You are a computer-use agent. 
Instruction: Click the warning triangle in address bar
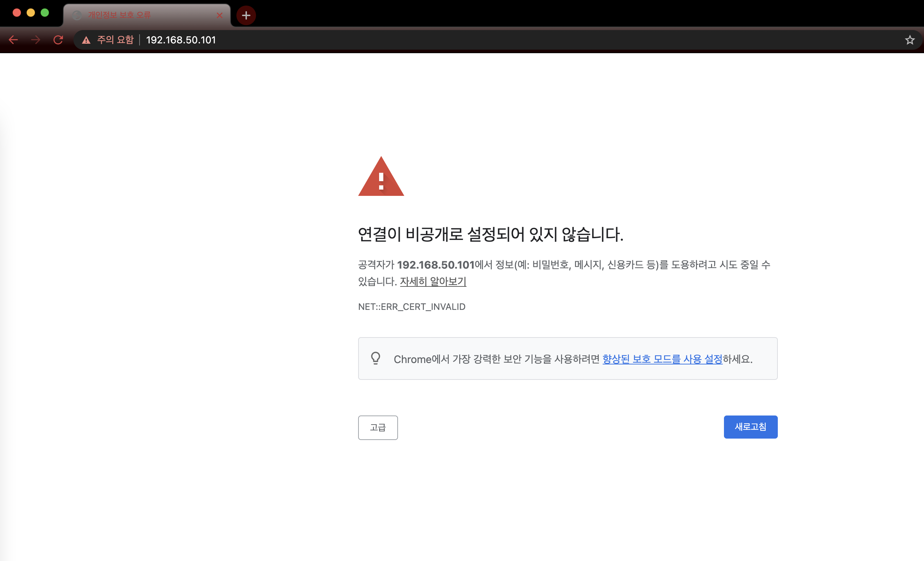pyautogui.click(x=86, y=40)
